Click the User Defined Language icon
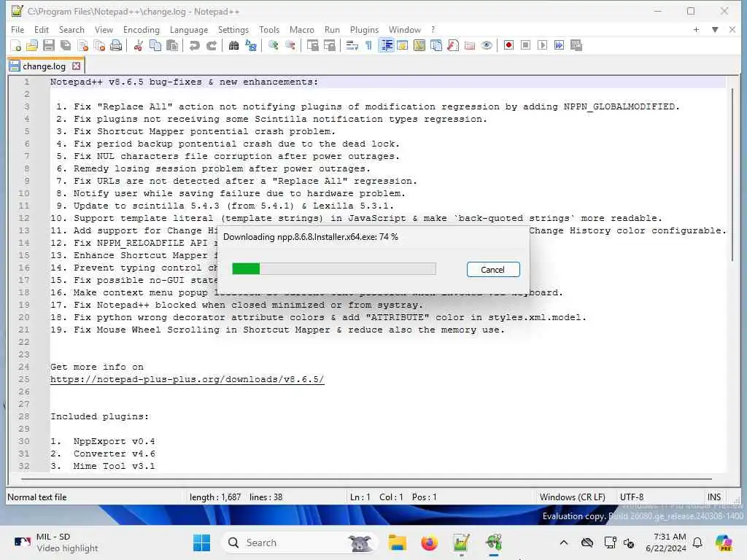 tap(403, 46)
